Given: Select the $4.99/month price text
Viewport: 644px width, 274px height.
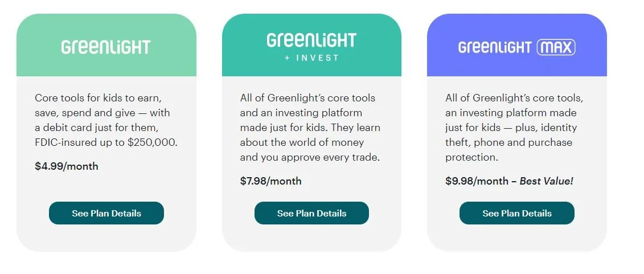Looking at the screenshot, I should coord(67,166).
